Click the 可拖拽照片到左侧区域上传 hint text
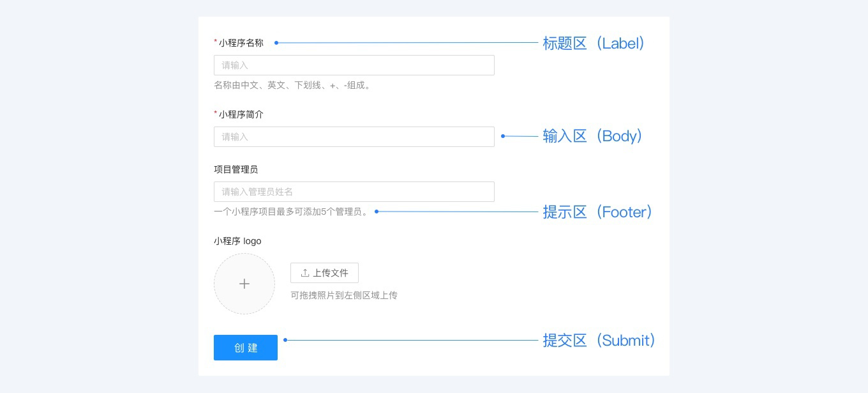868x393 pixels. [344, 295]
